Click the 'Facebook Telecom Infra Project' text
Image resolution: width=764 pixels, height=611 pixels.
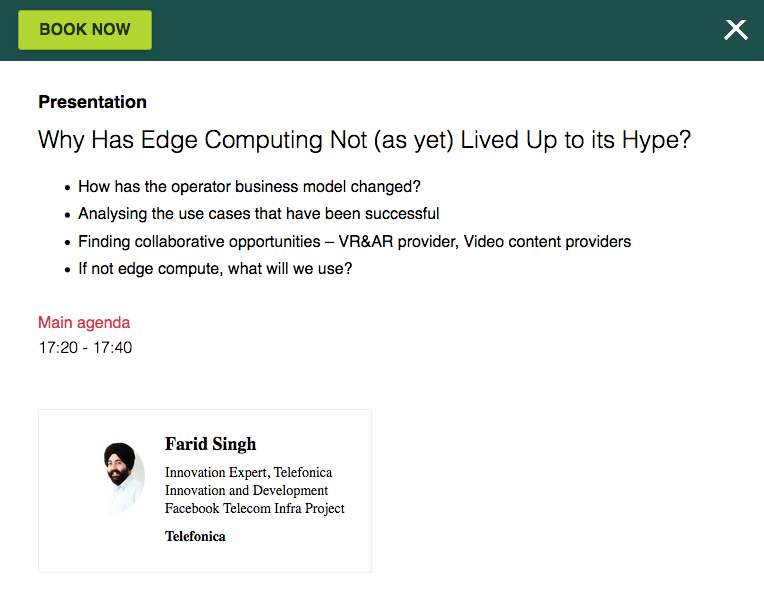pos(254,508)
